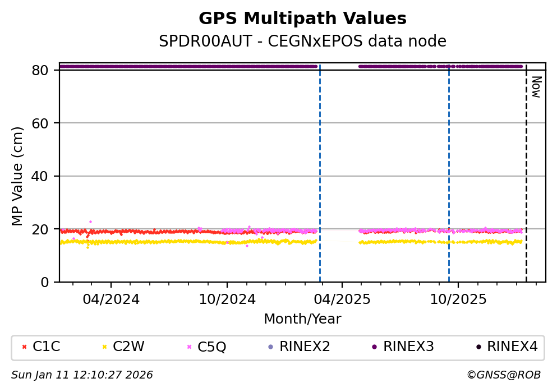
Task: Click the "MP Value (cm)" axis label
Action: pos(18,176)
